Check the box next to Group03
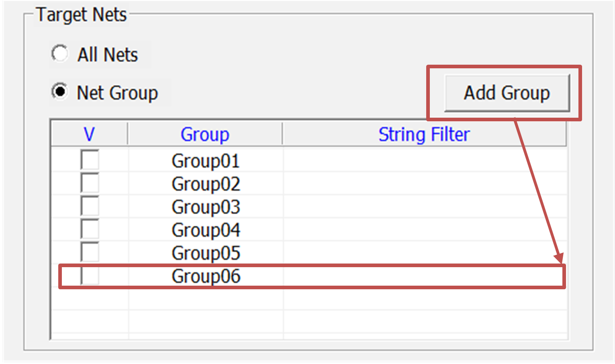 (x=90, y=206)
